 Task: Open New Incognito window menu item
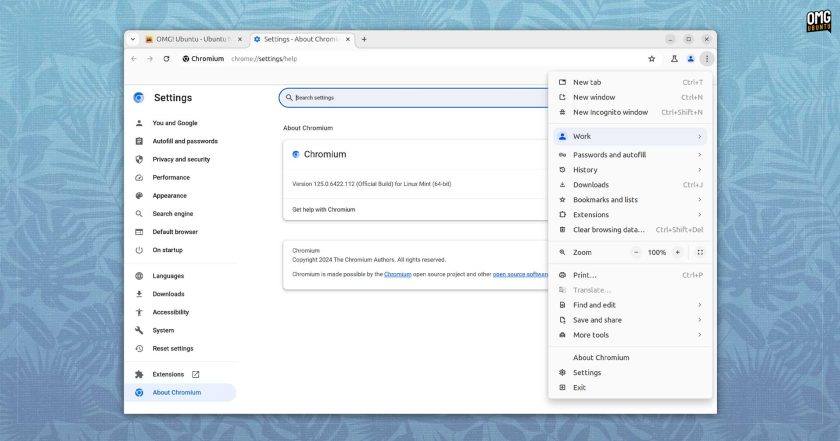pyautogui.click(x=630, y=113)
